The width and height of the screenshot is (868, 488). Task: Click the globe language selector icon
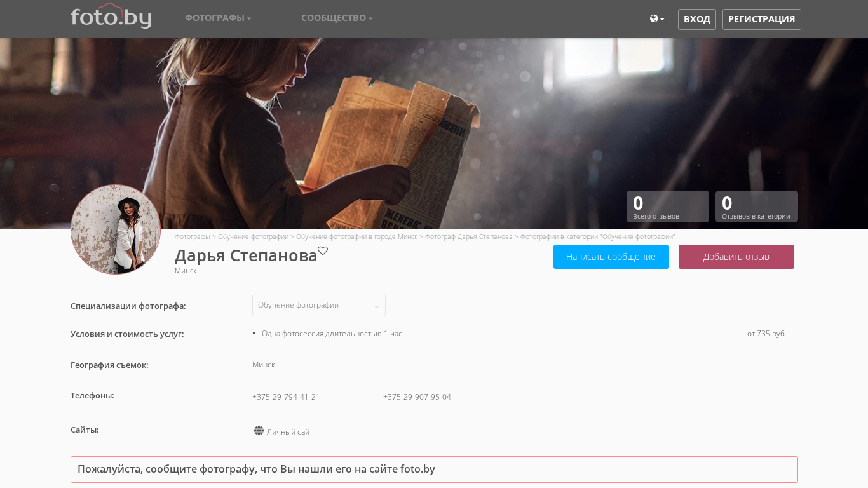point(656,19)
